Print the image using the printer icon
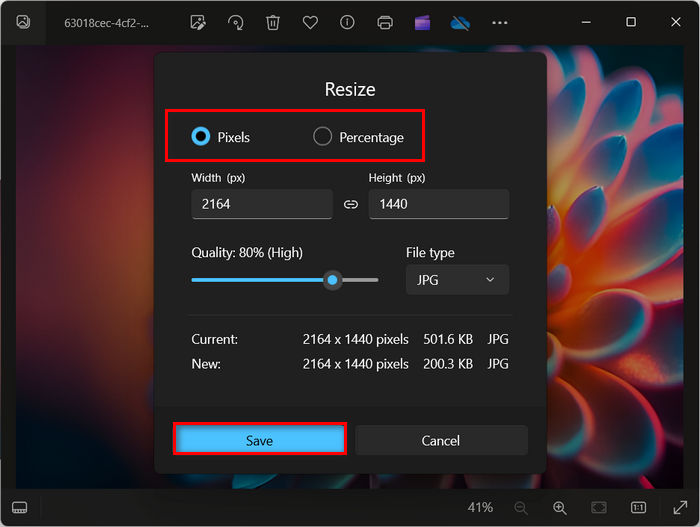The height and width of the screenshot is (527, 700). coord(385,22)
